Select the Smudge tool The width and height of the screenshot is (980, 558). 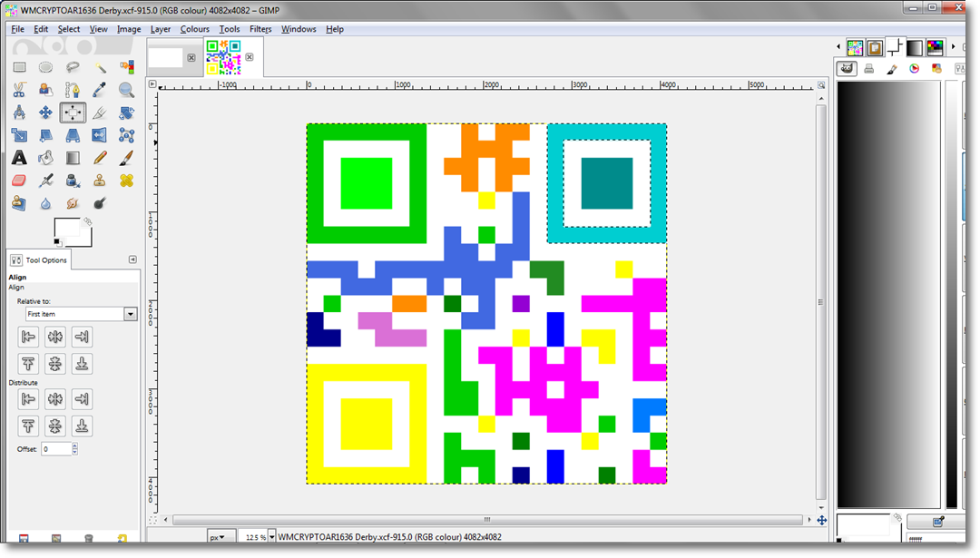click(73, 203)
